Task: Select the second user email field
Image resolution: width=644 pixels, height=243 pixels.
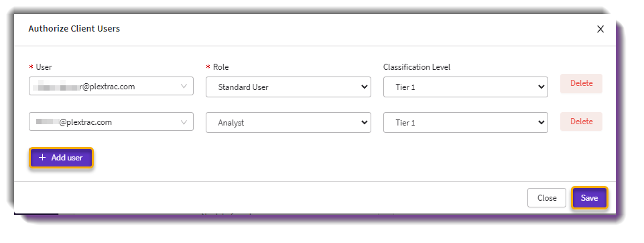Action: pos(111,121)
